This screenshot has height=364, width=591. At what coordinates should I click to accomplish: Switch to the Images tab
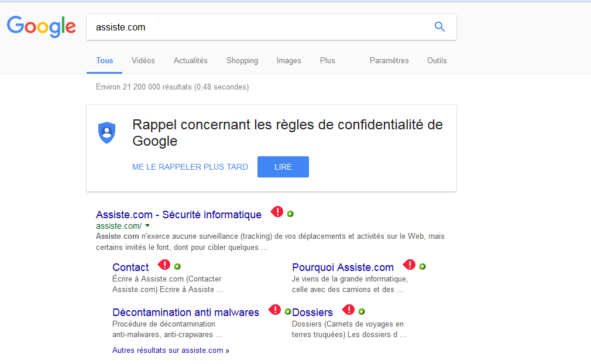point(288,61)
